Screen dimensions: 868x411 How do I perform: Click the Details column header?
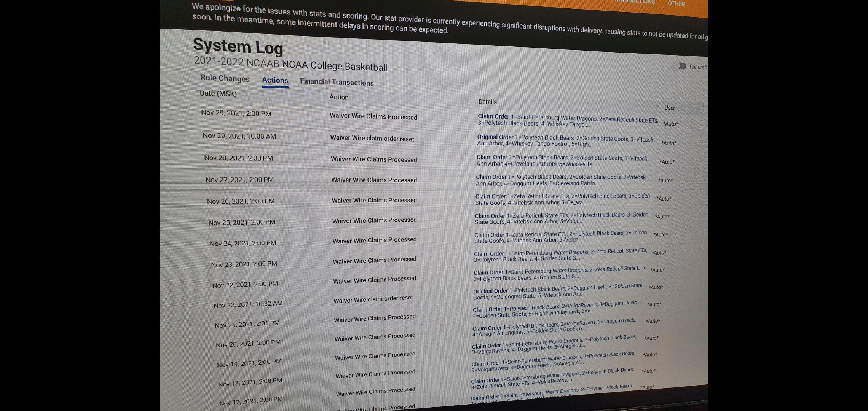tap(487, 102)
